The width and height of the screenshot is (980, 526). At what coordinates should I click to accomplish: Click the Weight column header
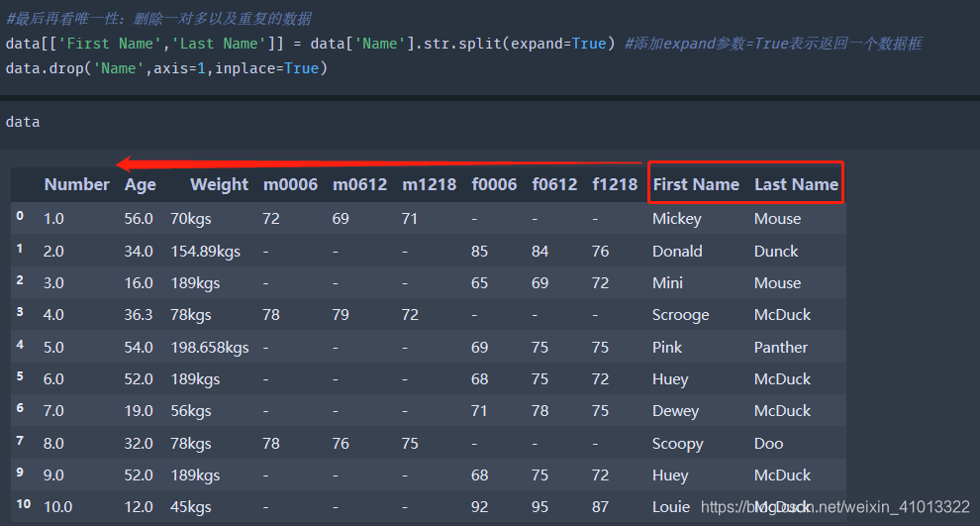click(x=219, y=185)
